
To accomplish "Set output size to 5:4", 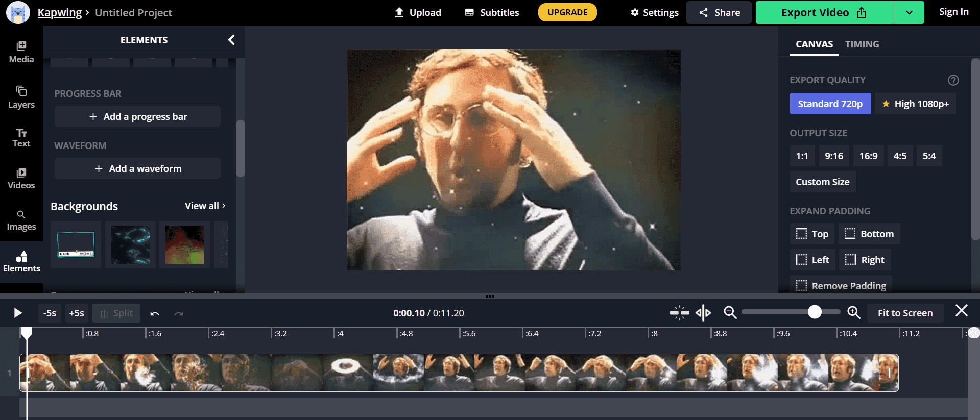I will click(x=929, y=156).
